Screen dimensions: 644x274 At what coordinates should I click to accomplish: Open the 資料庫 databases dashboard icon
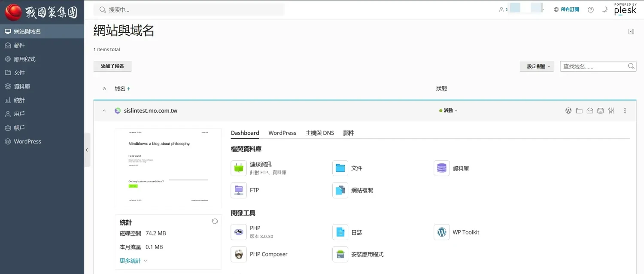pyautogui.click(x=442, y=168)
